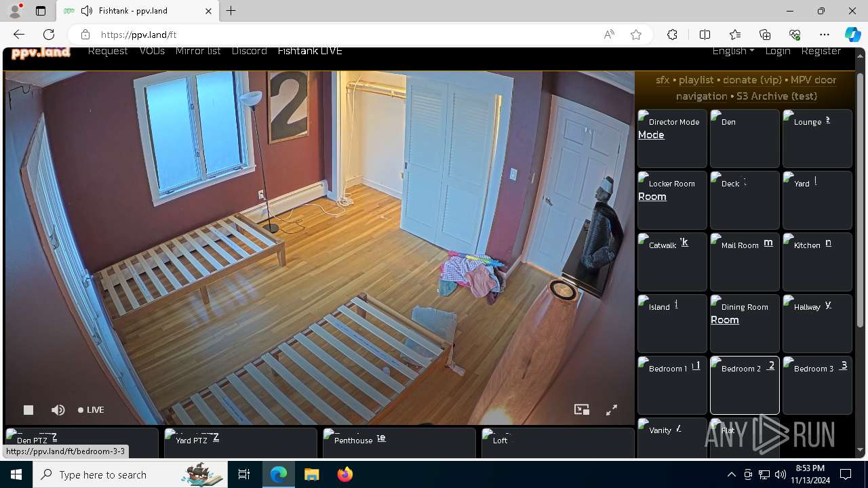This screenshot has height=488, width=868.
Task: Open the playlist link
Action: tap(696, 80)
